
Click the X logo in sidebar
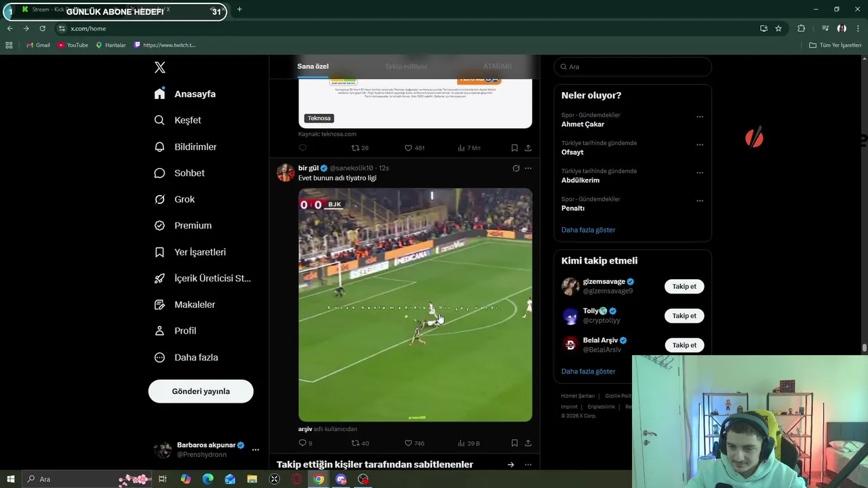coord(160,67)
